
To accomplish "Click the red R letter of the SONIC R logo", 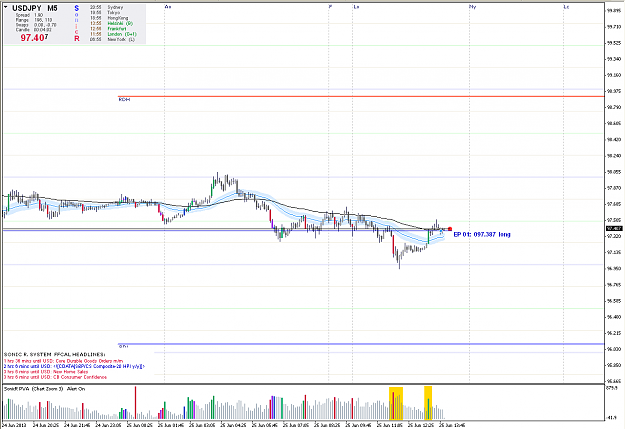I will coord(77,38).
